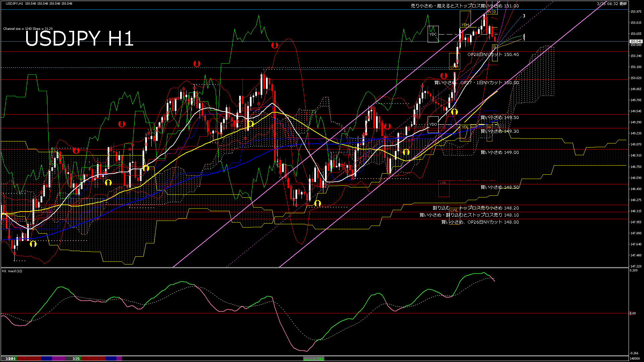The width and height of the screenshot is (644, 362).
Task: Click the macd scale value 0.389
Action: click(x=634, y=270)
